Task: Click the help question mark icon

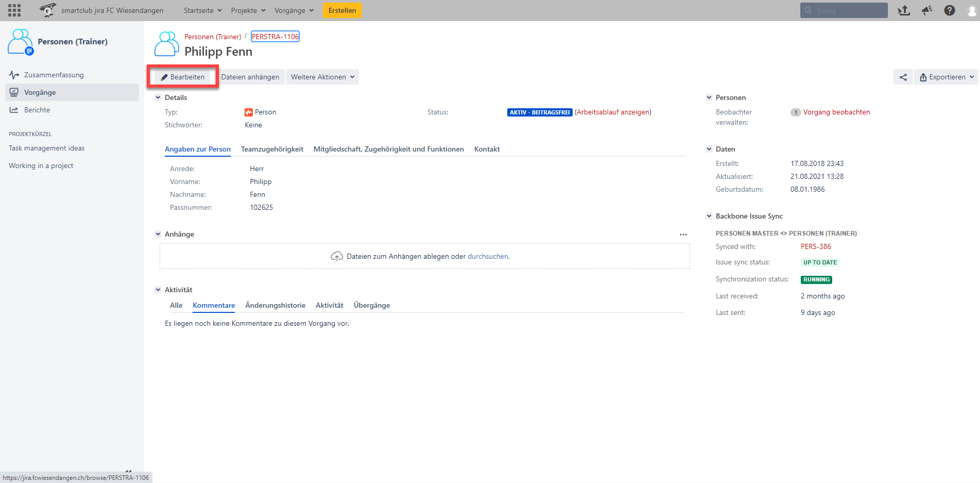Action: [949, 10]
